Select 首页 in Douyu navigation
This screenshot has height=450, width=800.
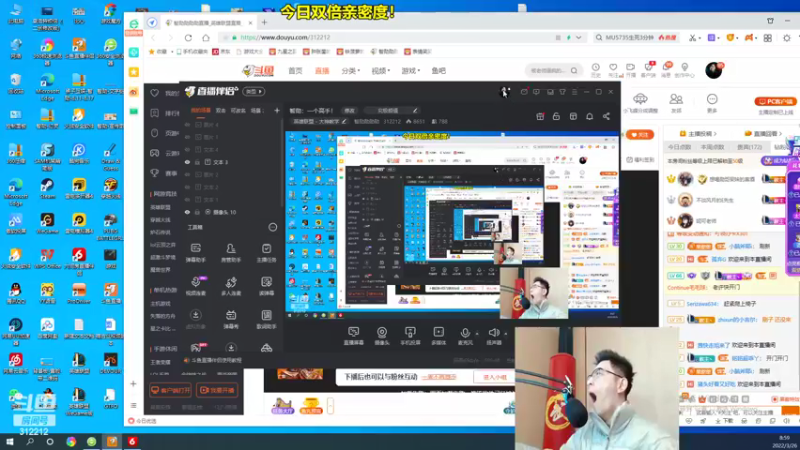pyautogui.click(x=295, y=70)
